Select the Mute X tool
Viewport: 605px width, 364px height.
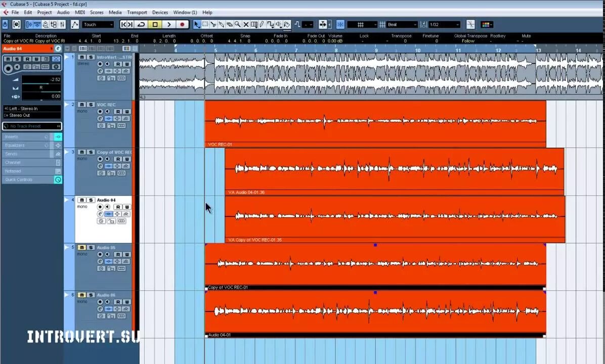point(246,24)
